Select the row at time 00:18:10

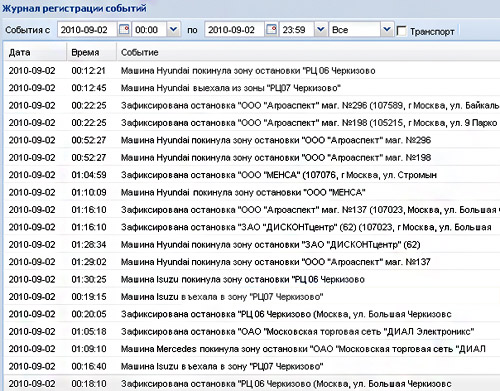coord(252,383)
